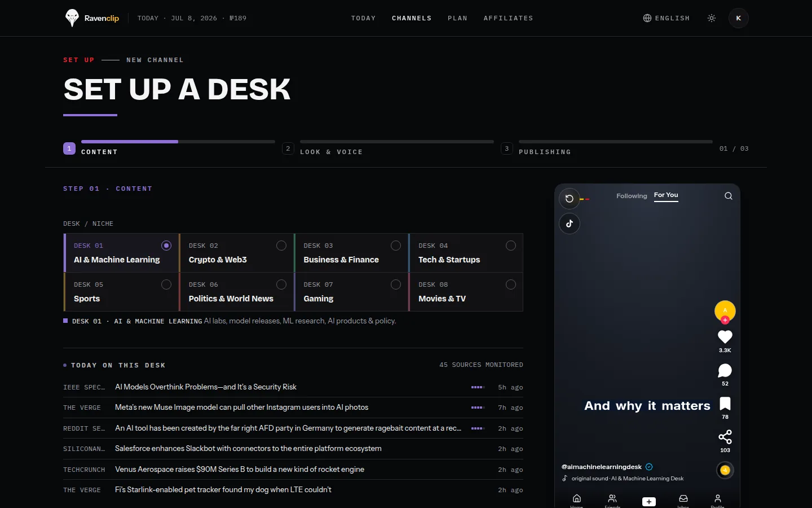Open the Salesforce Slackbot article
Viewport: 812px width, 508px height.
click(293, 449)
